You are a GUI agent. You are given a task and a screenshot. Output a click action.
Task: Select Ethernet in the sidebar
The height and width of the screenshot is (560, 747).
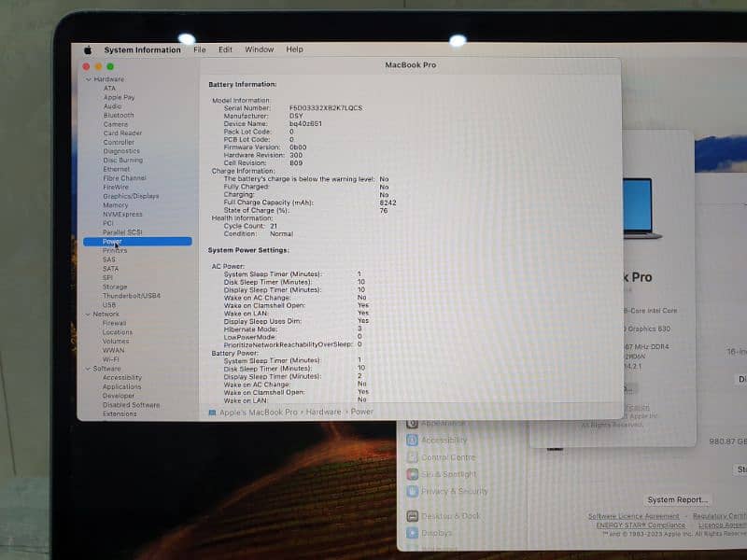116,170
